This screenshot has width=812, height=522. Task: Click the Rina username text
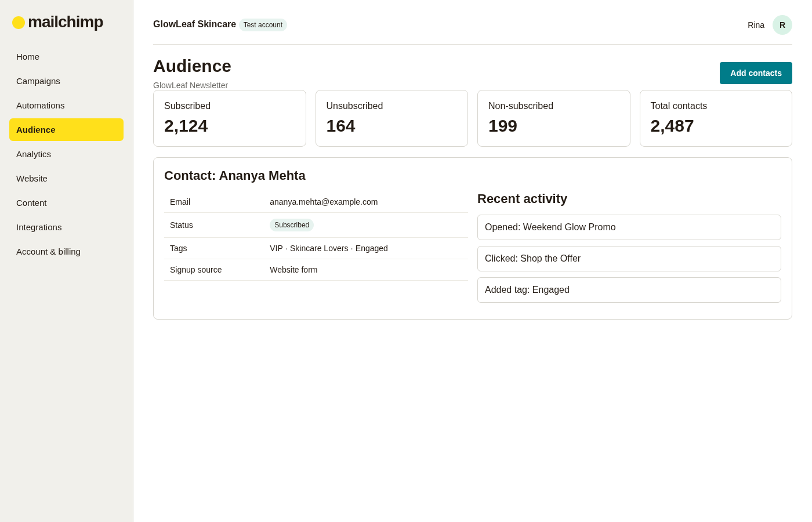(756, 25)
